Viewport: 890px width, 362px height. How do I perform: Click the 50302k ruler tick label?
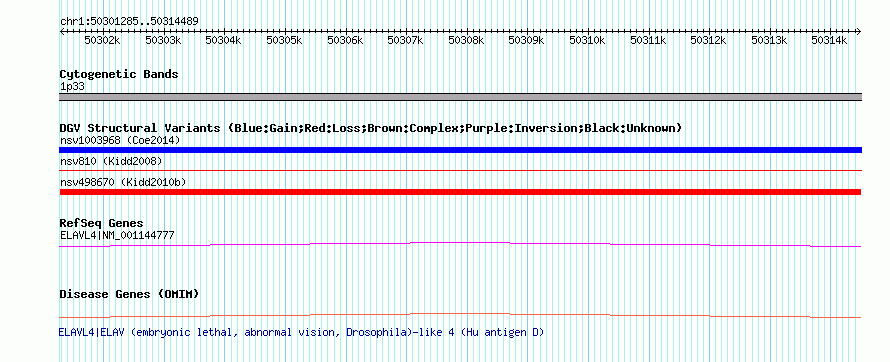[102, 40]
